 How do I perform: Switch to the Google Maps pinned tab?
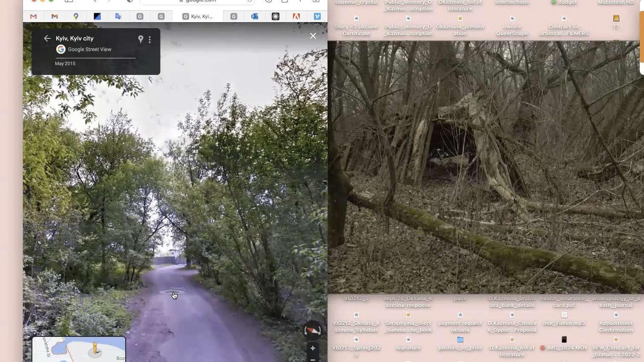pos(76,16)
